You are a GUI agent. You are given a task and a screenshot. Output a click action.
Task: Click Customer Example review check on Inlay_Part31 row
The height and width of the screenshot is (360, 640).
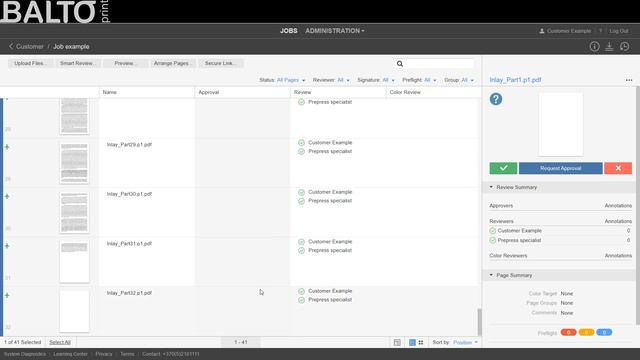301,242
